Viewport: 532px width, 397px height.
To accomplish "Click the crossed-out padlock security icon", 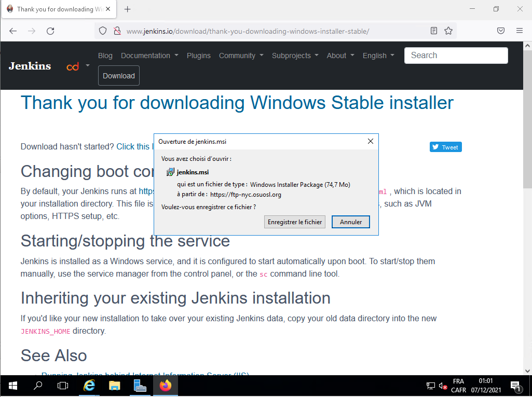I will (x=117, y=31).
